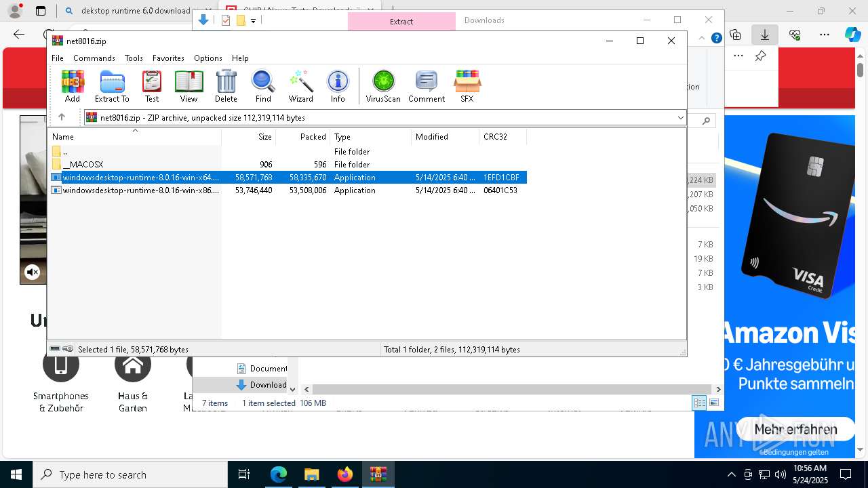Select 'dekstop runtime 6.0 download' browser tab

click(x=135, y=11)
